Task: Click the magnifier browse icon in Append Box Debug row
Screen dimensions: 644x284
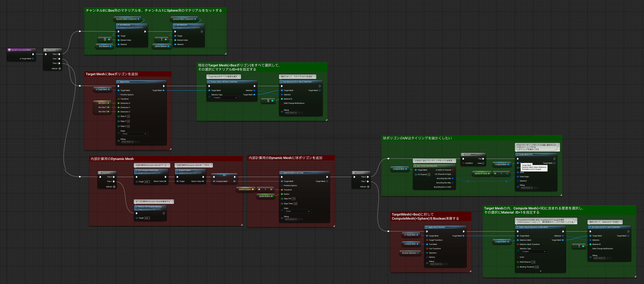Action: coord(139,142)
